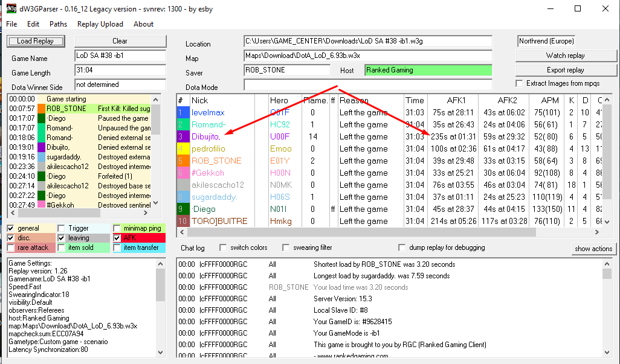Select player row pedrofilio
The height and width of the screenshot is (364, 620).
[390, 149]
